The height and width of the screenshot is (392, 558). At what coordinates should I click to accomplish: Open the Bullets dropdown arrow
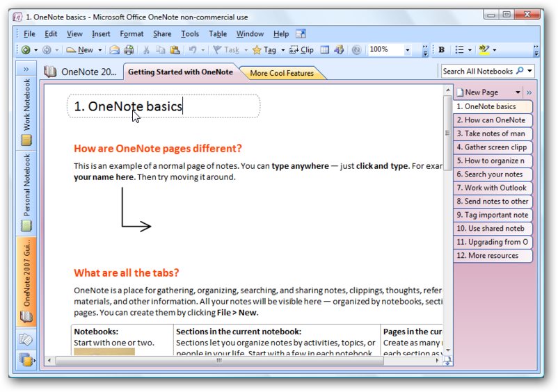pos(470,50)
